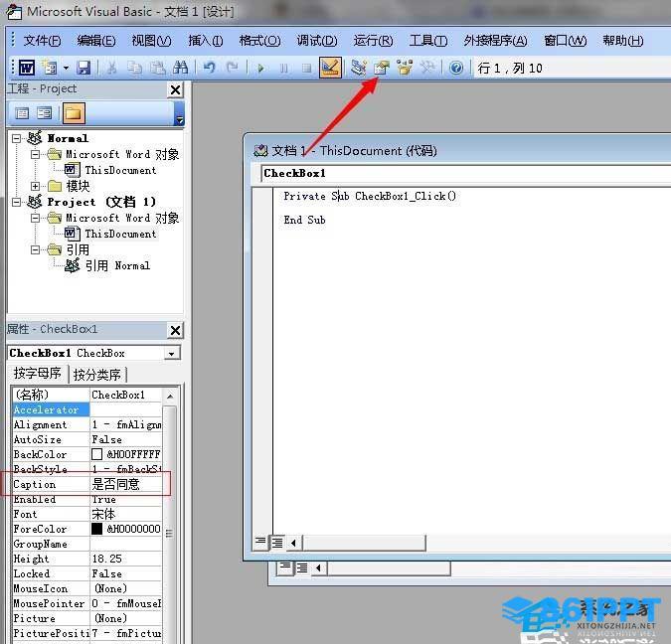
Task: Collapse the 引用 folder
Action: [36, 249]
